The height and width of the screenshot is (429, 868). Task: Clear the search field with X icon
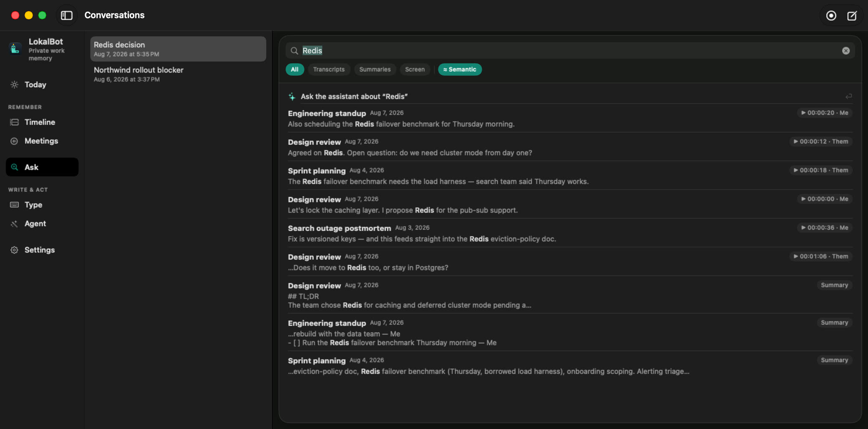846,50
